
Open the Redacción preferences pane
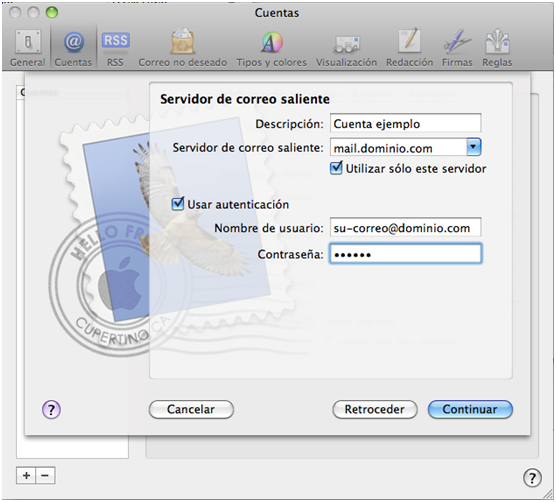click(x=409, y=48)
